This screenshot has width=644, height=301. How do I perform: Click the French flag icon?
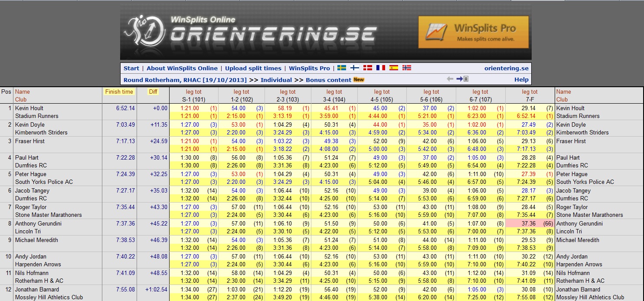pyautogui.click(x=381, y=68)
